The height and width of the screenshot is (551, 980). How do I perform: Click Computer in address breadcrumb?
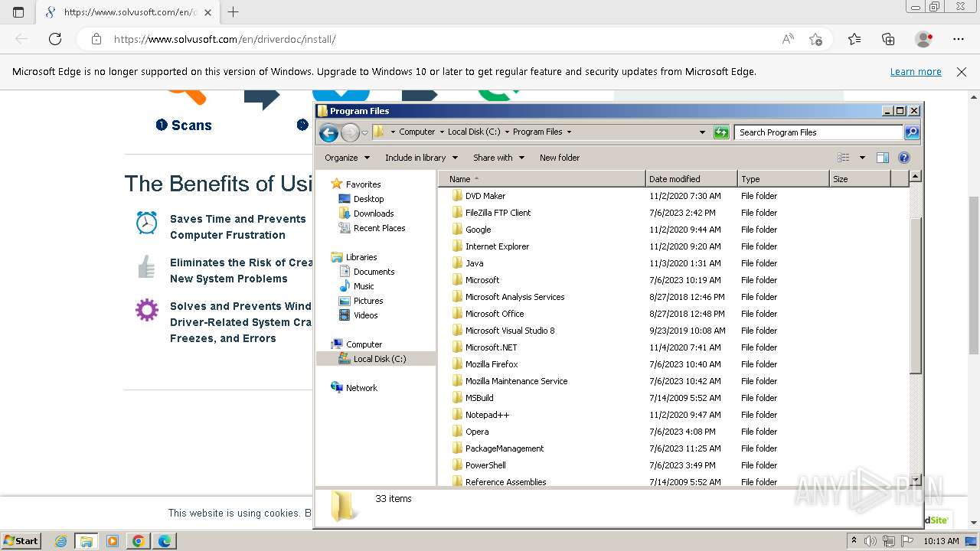416,132
